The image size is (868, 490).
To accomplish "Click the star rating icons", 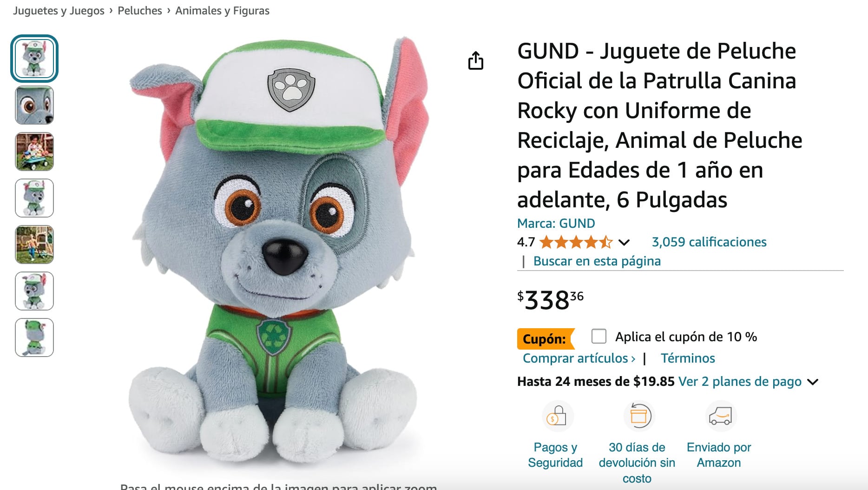I will click(x=576, y=242).
